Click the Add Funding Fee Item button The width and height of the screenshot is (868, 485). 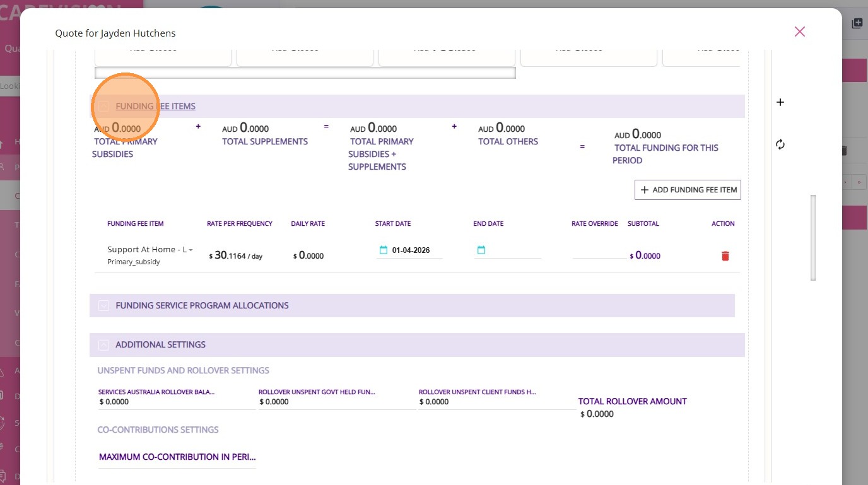[x=688, y=190]
